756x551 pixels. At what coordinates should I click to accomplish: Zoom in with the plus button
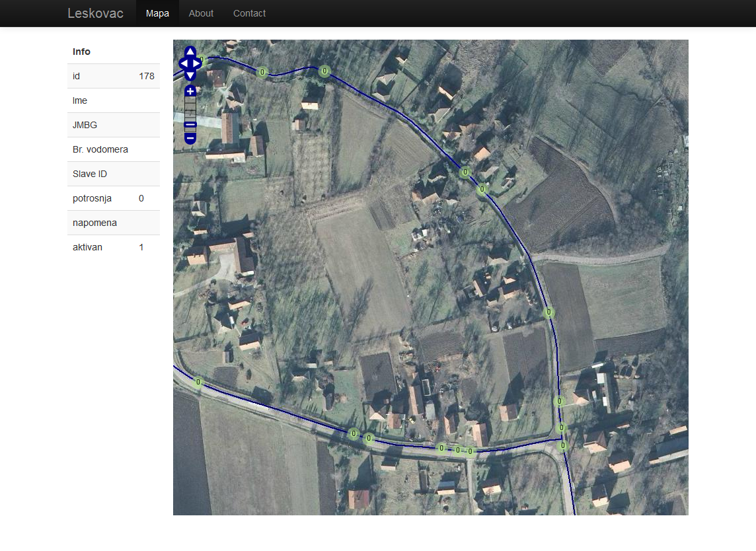[x=190, y=91]
